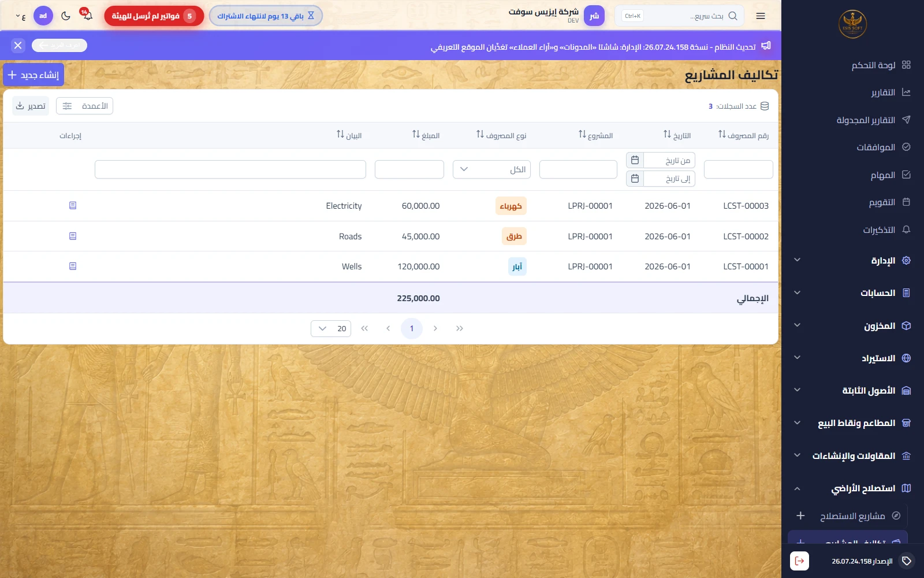The width and height of the screenshot is (924, 578).
Task: Sort by 'التاريخ' date column
Action: [677, 135]
